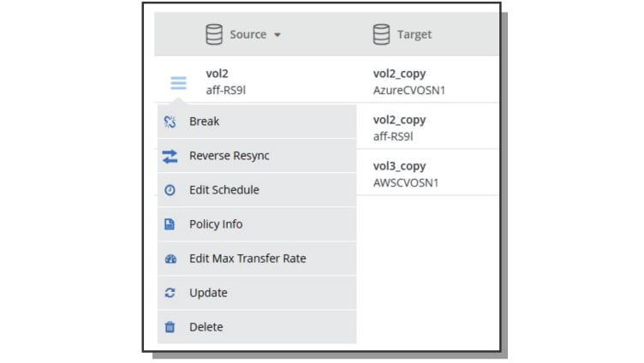
Task: Click the Target column header label
Action: coord(414,34)
